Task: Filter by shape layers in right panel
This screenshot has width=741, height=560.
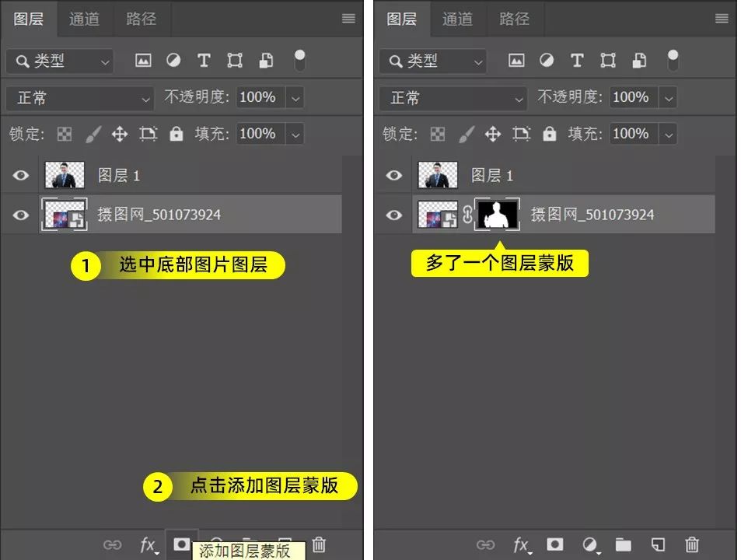Action: point(608,61)
